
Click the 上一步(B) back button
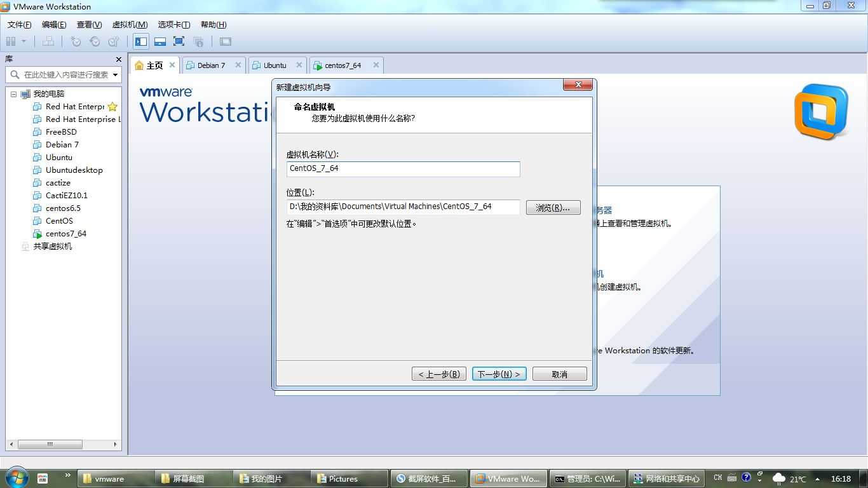(439, 374)
